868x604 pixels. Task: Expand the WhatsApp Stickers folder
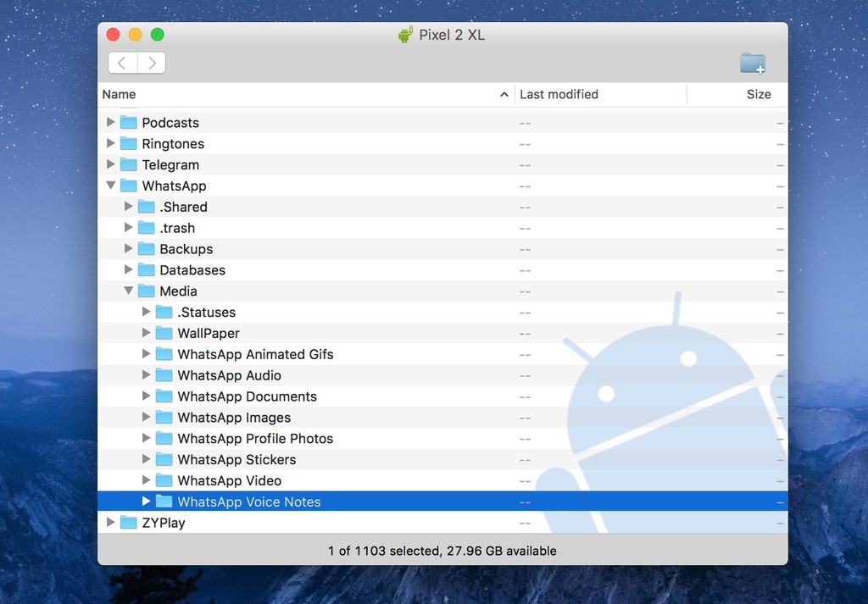[x=146, y=459]
